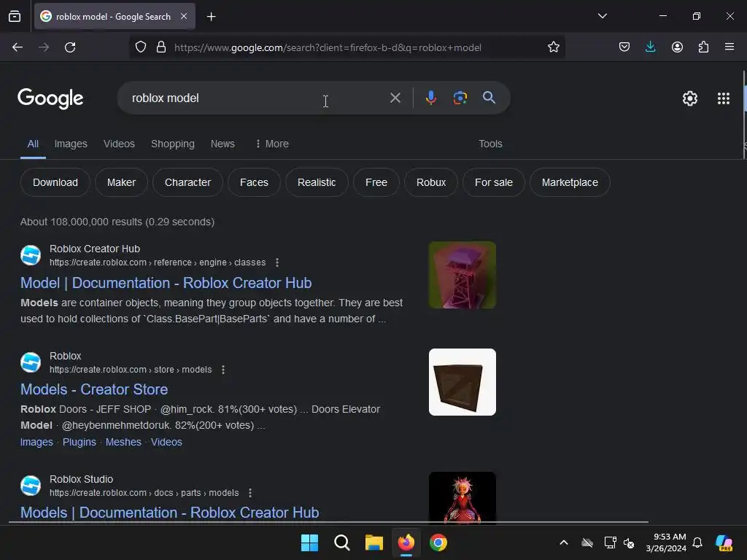747x560 pixels.
Task: Switch to the News tab
Action: point(222,144)
